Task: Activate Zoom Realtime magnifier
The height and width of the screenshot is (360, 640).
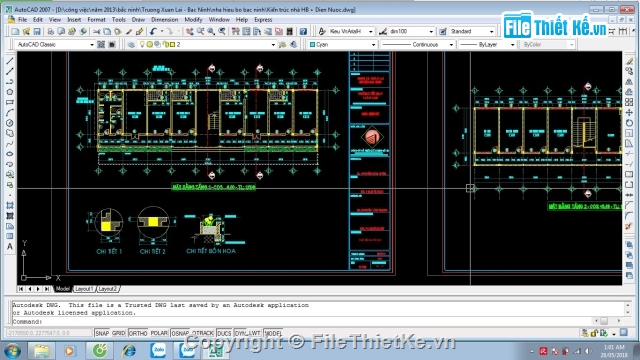Action: coord(200,31)
